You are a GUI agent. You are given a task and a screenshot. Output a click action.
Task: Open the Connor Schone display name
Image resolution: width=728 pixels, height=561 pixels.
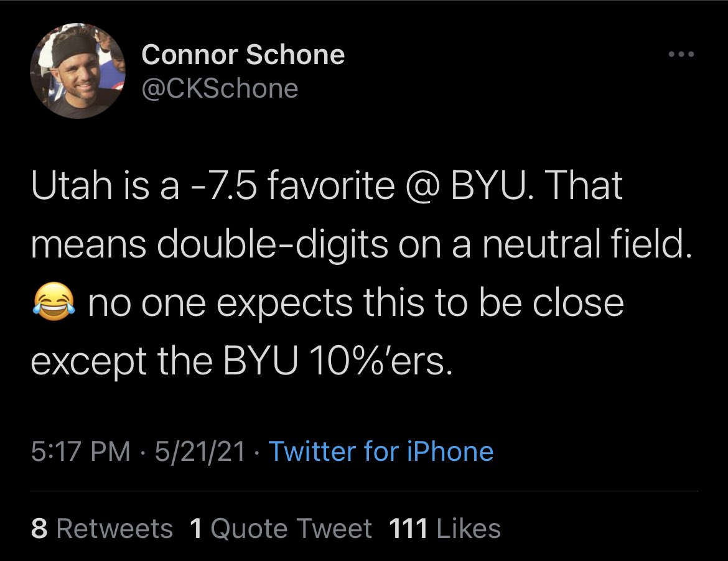coord(243,55)
